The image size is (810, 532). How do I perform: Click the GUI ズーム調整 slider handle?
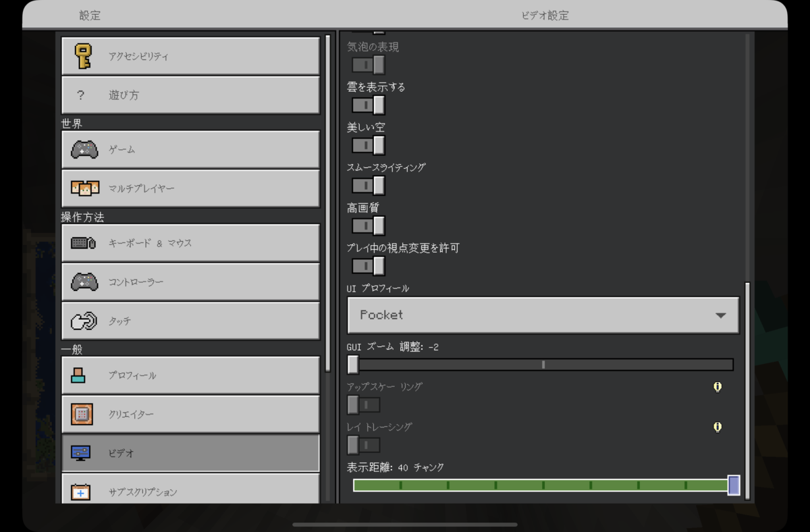click(x=353, y=365)
